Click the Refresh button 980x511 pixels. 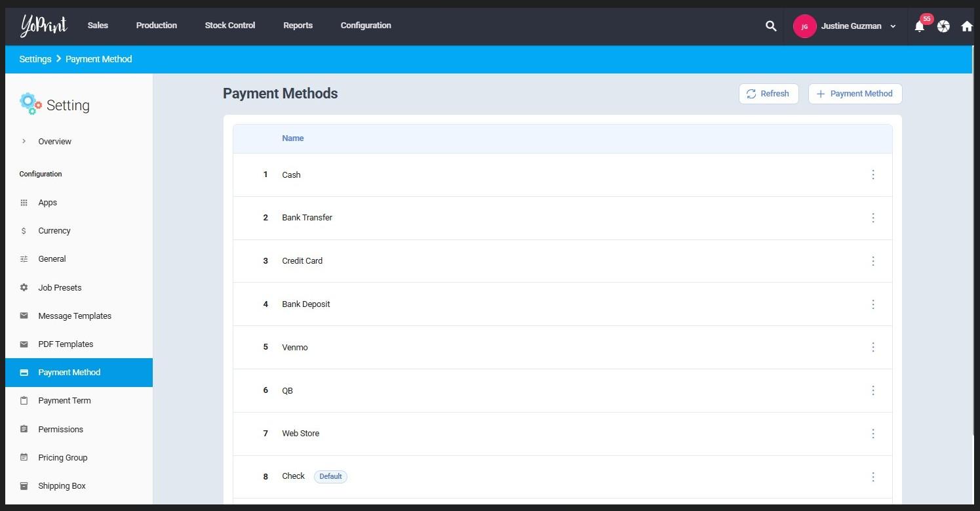point(768,94)
